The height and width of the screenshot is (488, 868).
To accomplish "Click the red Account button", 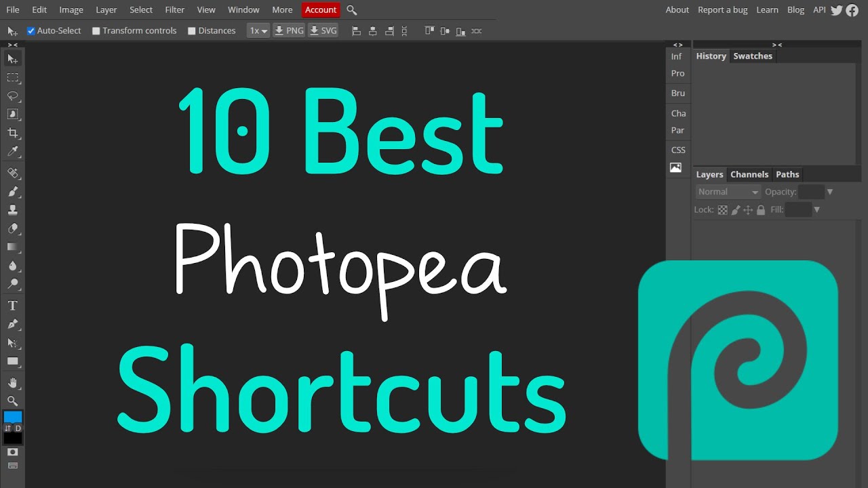I will [321, 9].
